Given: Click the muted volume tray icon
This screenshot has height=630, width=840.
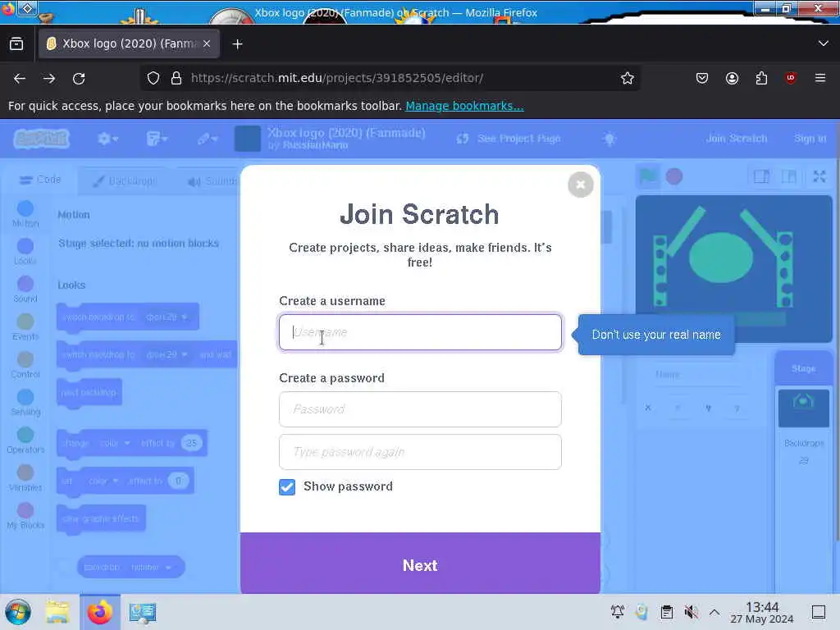Looking at the screenshot, I should click(x=691, y=612).
